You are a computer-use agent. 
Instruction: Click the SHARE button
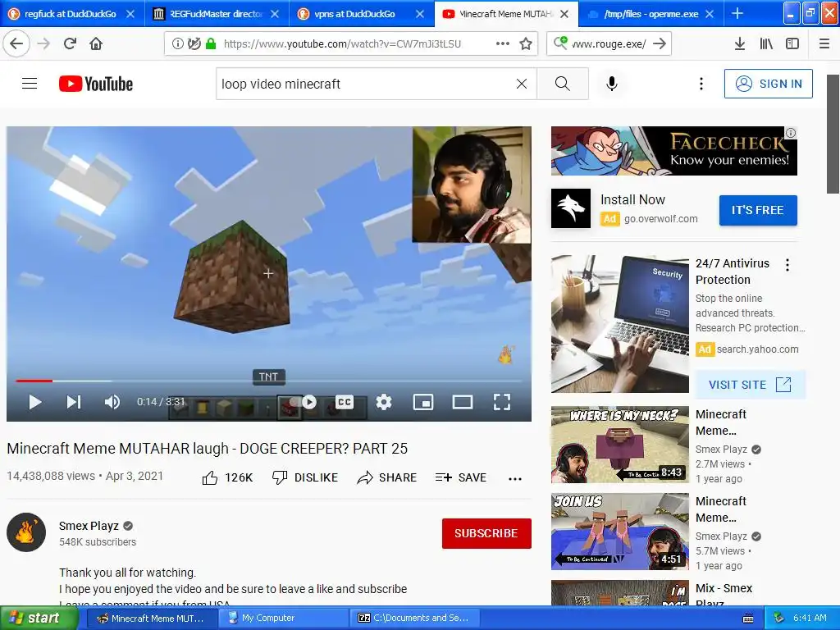pos(387,477)
